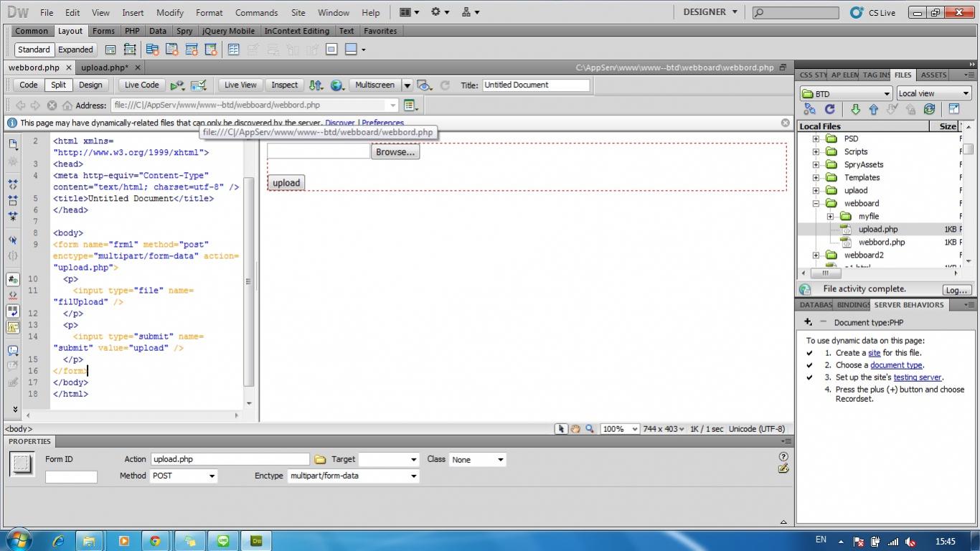Insert Spry Accordion icon

[x=192, y=50]
